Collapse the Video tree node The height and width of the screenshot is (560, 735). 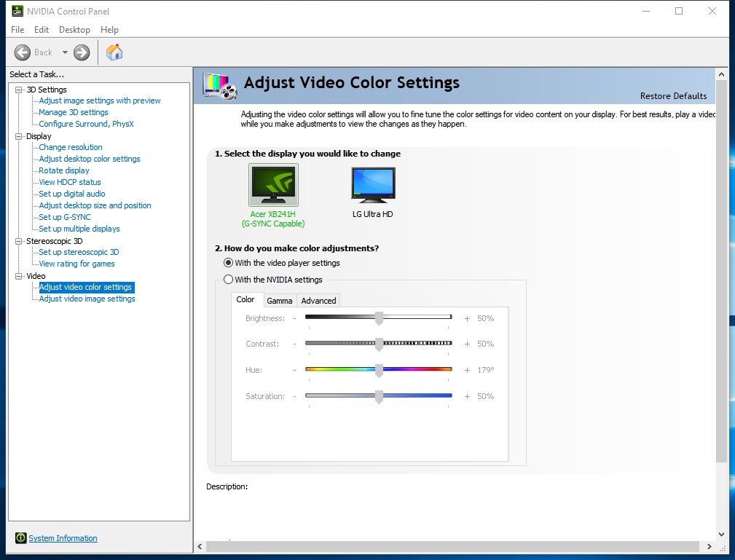[19, 276]
